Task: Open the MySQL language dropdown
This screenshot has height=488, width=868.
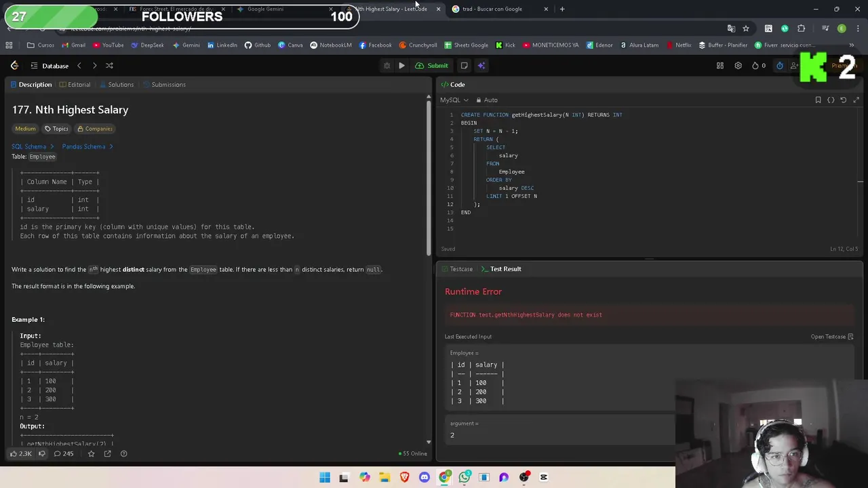Action: pyautogui.click(x=454, y=100)
